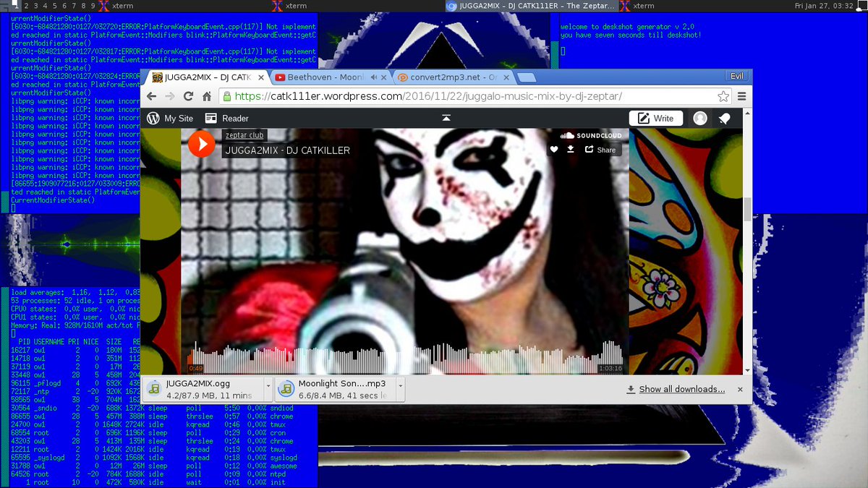Click the WordPress logo next to My Site
This screenshot has height=488, width=868.
coord(153,119)
